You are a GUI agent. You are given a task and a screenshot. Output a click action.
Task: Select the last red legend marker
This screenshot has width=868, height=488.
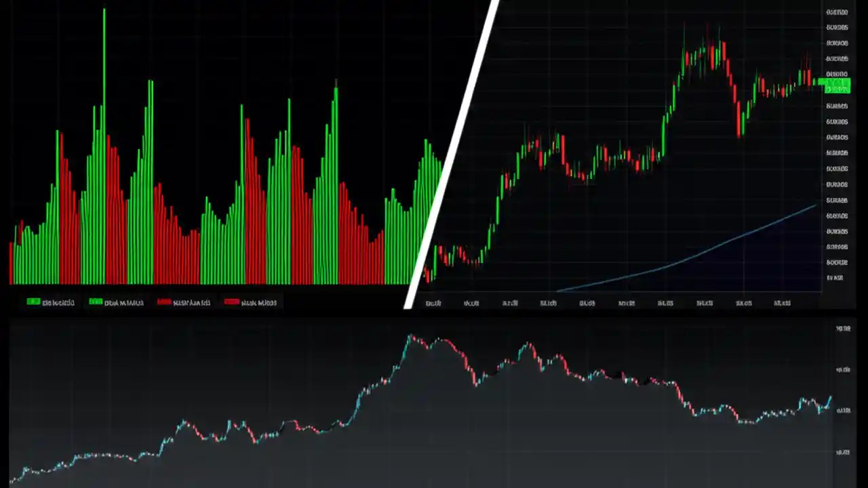pos(231,302)
